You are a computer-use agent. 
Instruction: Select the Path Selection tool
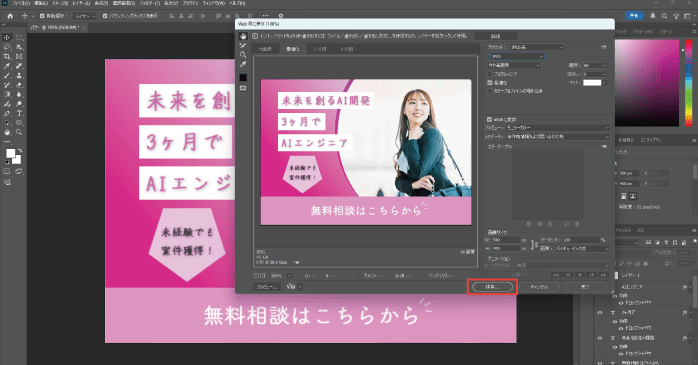(7, 122)
